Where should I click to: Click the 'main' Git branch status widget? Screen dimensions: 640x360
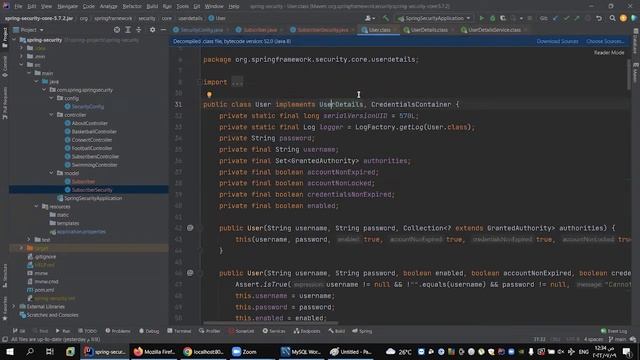pos(617,339)
